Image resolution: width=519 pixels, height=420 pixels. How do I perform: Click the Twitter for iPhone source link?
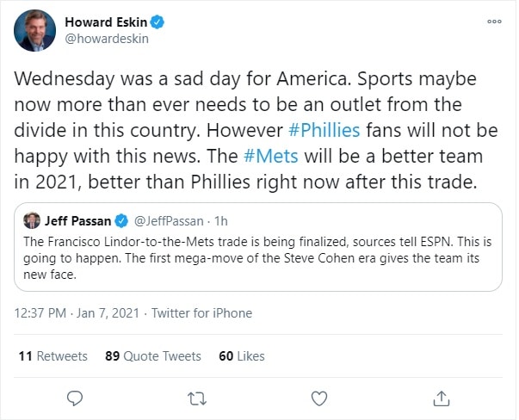click(x=201, y=313)
